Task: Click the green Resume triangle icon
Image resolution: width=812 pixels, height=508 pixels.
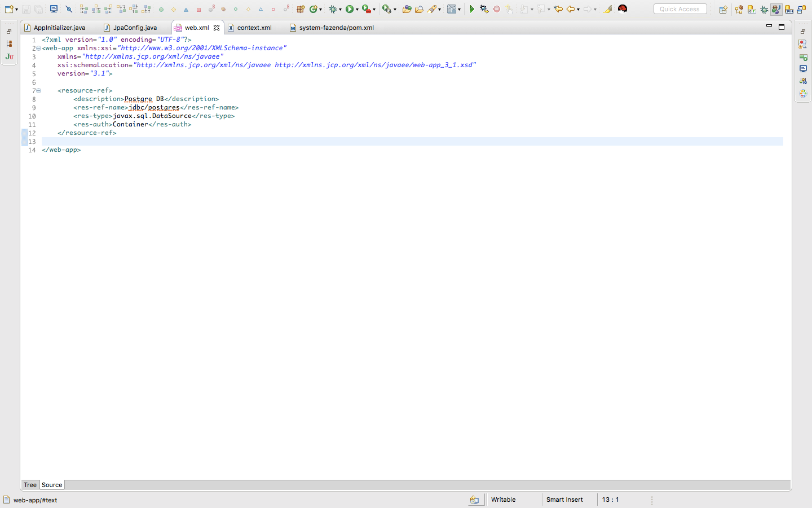Action: click(471, 9)
